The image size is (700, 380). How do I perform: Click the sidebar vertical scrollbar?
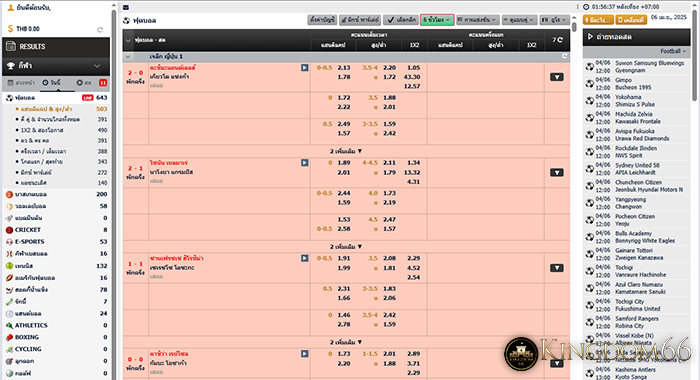[x=113, y=190]
